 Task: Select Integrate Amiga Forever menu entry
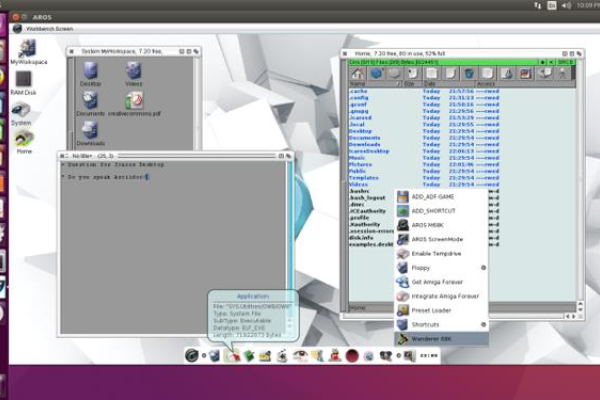point(442,296)
